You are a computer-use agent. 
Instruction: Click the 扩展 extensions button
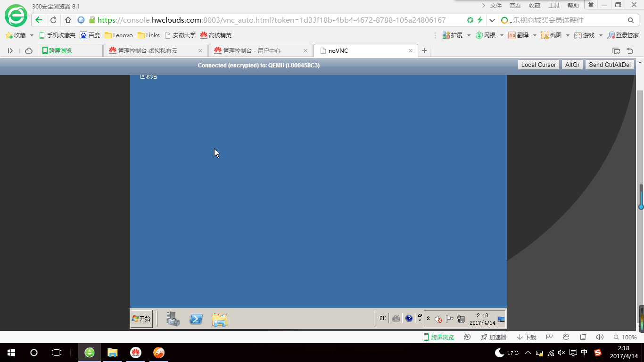453,35
